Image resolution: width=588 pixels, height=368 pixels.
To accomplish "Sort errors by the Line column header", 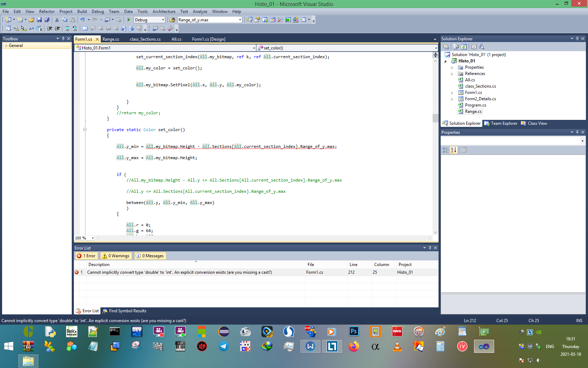I will click(359, 265).
